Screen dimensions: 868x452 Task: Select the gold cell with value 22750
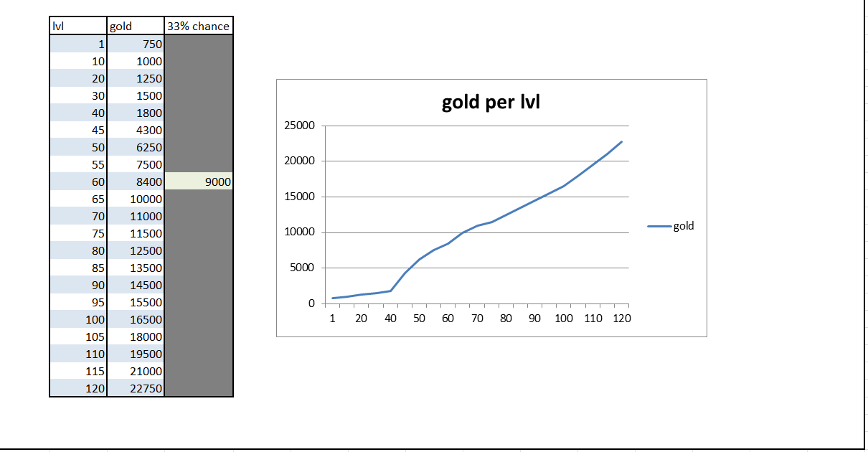(136, 389)
